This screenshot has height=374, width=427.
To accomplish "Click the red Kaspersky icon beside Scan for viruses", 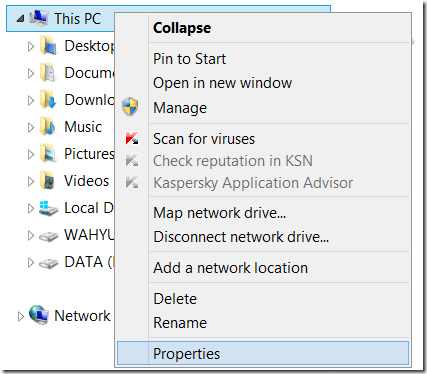I will coord(132,138).
